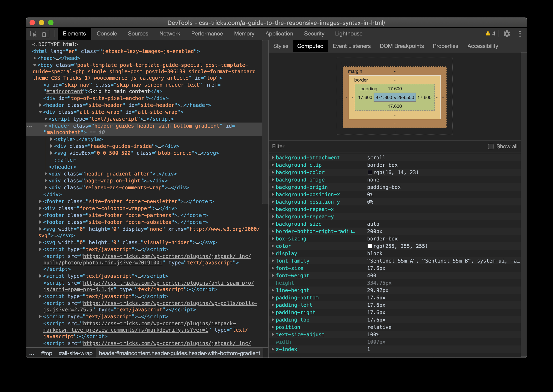Open the markdownify.js script link

tap(140, 327)
